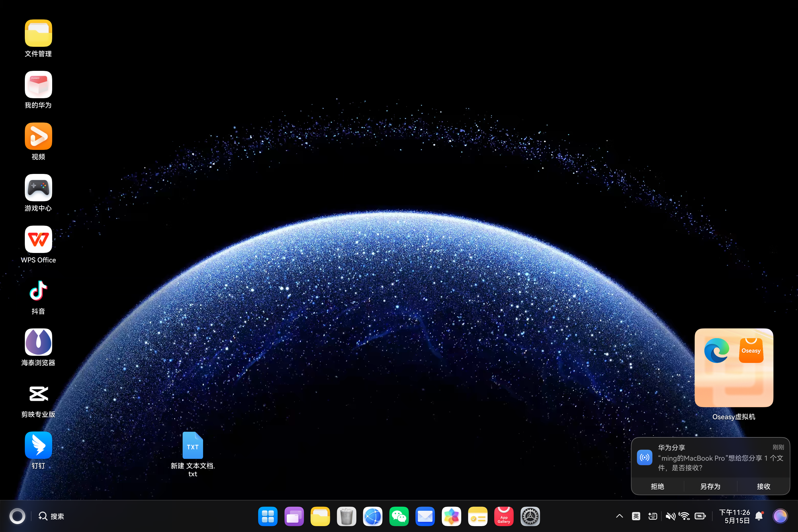Click the orange Oseasy icon in the folder

click(751, 350)
